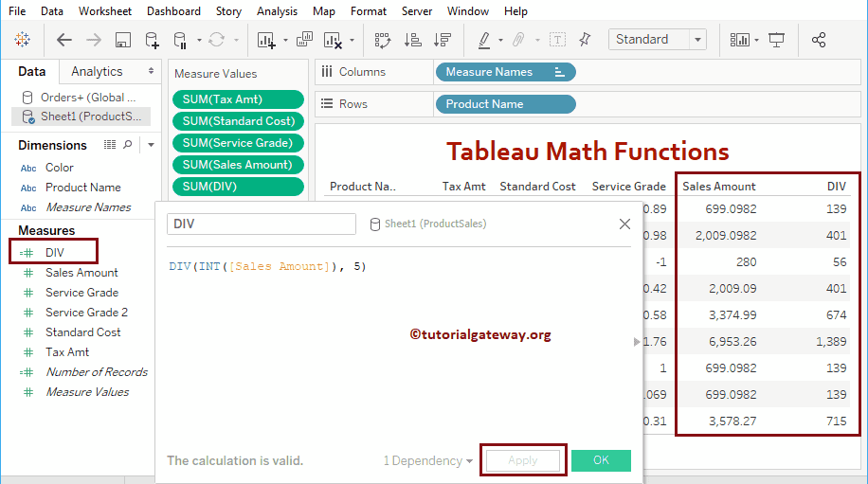Screen dimensions: 868x484
Task: Open the Highlight dropdown arrow
Action: point(500,40)
